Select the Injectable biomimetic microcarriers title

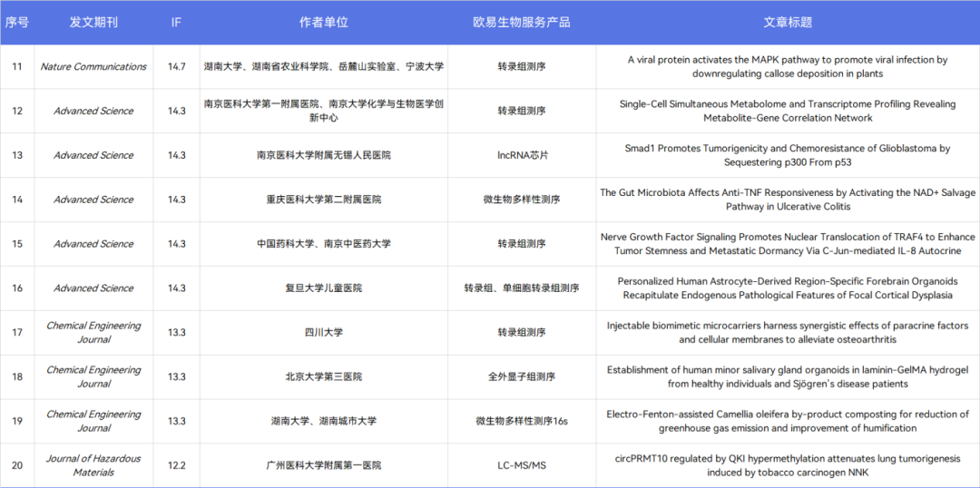coord(788,333)
